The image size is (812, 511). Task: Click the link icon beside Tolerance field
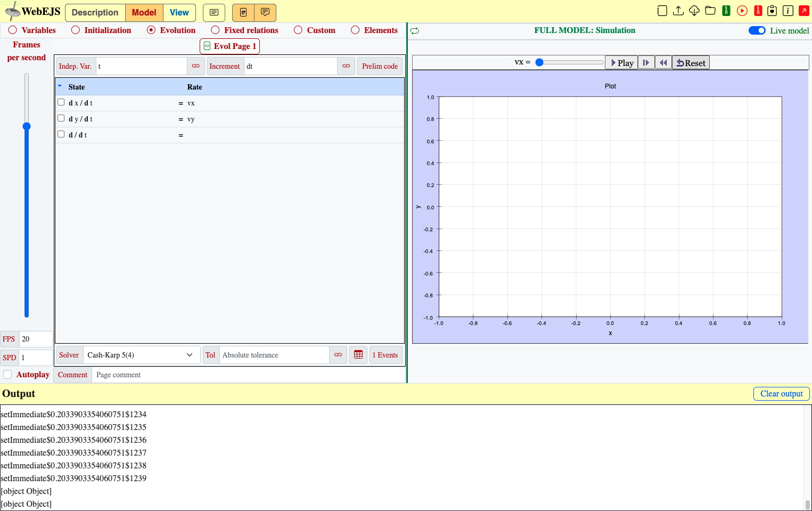tap(338, 355)
